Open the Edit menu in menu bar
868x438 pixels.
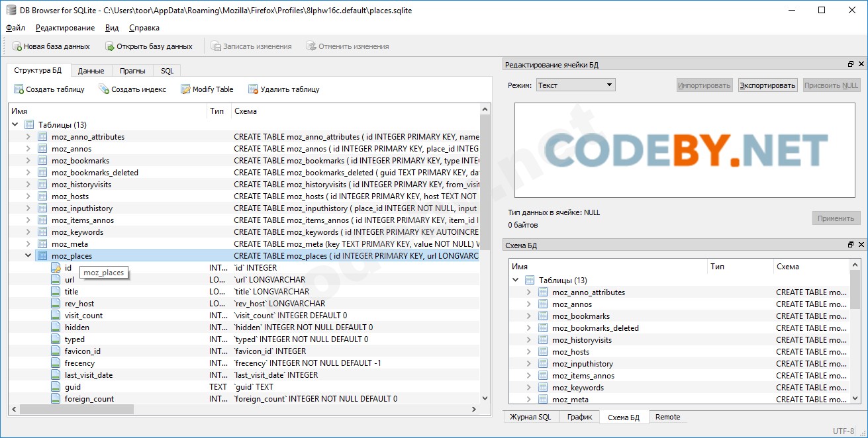[65, 28]
